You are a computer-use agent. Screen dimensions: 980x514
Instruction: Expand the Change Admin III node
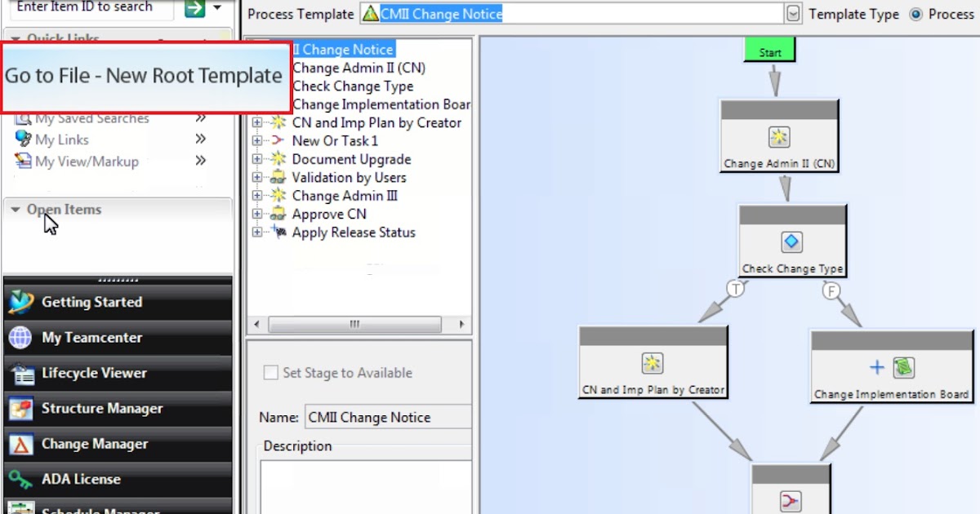pos(257,196)
